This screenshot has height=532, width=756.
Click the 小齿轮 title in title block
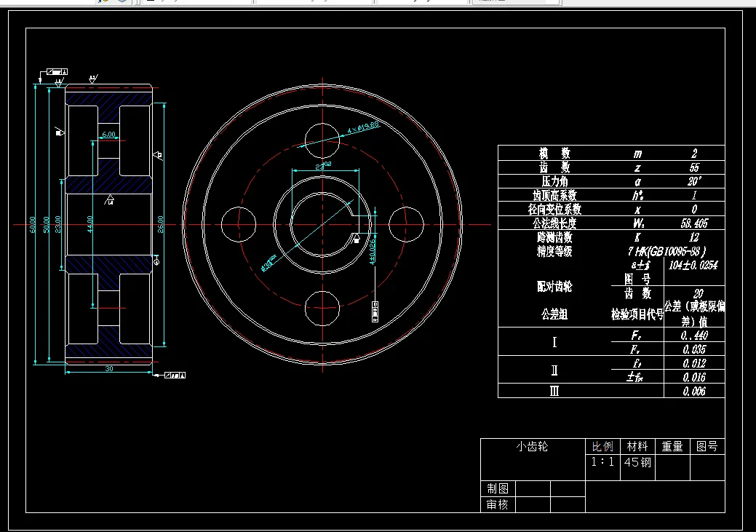tap(533, 447)
